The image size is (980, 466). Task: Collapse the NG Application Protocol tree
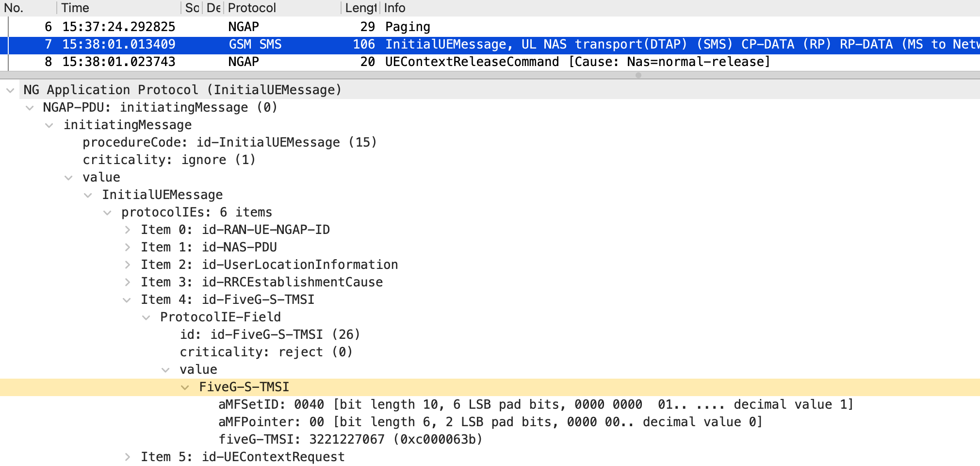point(10,90)
